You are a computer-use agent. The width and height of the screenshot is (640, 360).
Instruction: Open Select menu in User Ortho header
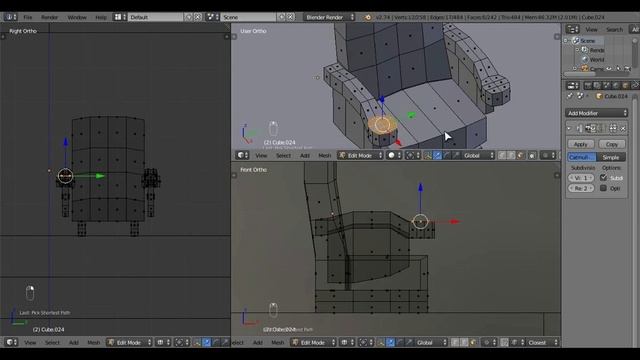pyautogui.click(x=283, y=156)
